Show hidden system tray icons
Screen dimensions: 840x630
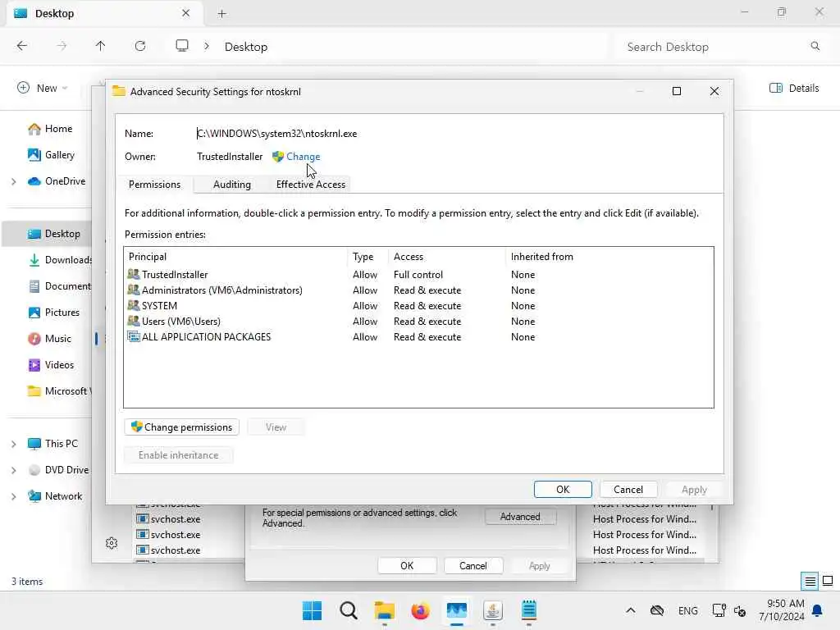point(631,610)
